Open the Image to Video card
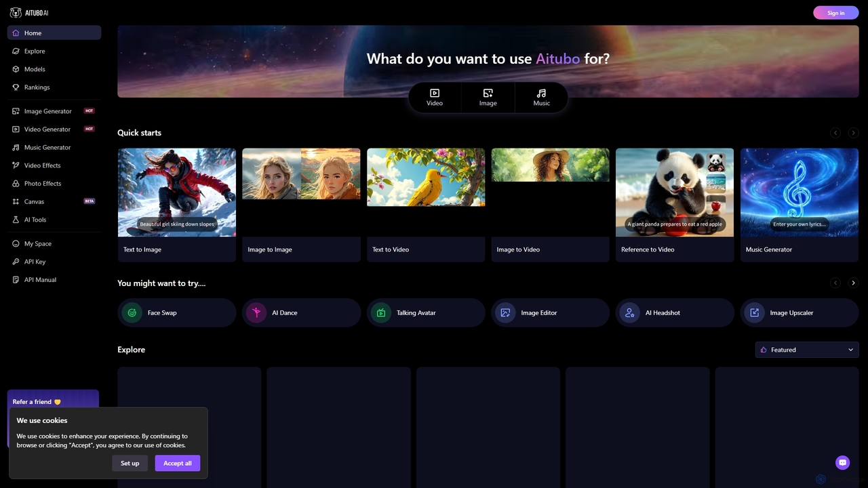Image resolution: width=868 pixels, height=488 pixels. (550, 205)
